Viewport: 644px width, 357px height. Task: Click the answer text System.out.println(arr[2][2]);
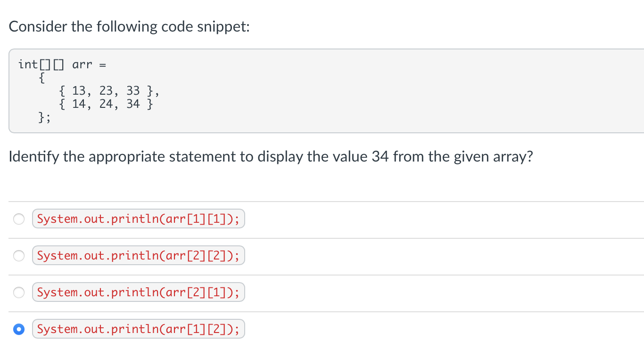tap(138, 256)
